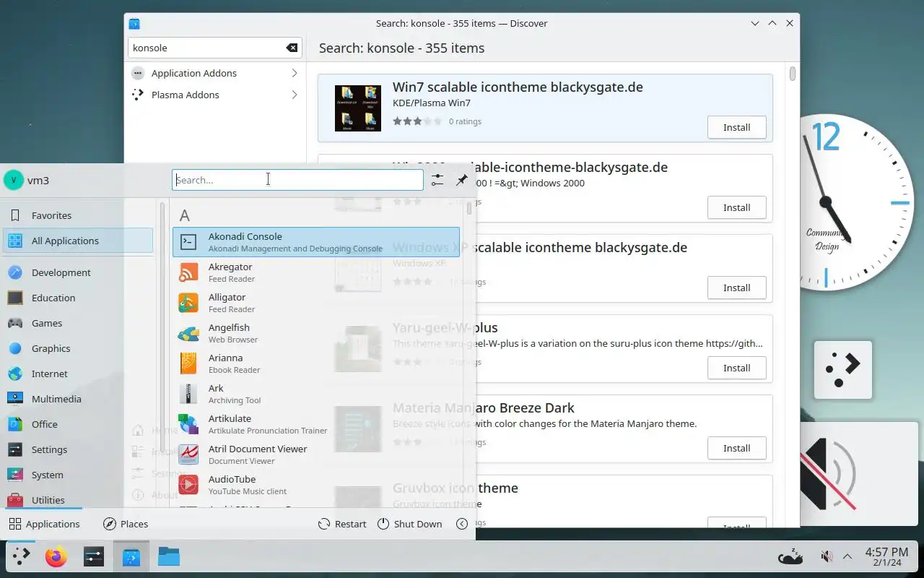Click the Shut Down button
This screenshot has height=578, width=924.
pyautogui.click(x=409, y=524)
